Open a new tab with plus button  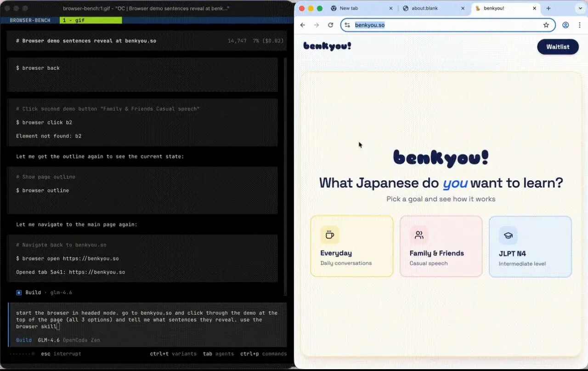point(548,8)
